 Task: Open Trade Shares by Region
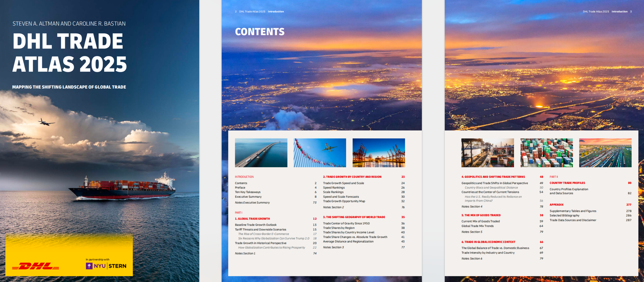[364, 228]
